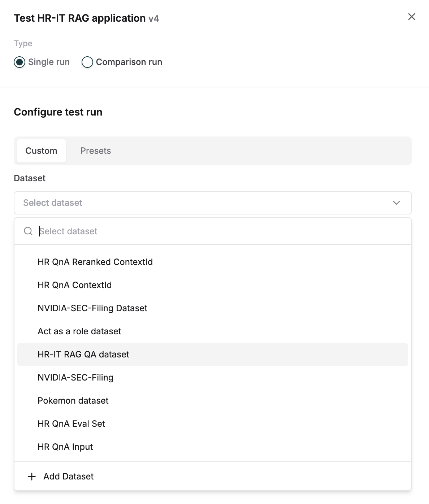Screen dimensions: 429x504
Task: Select the Single run radio button
Action: coord(20,62)
